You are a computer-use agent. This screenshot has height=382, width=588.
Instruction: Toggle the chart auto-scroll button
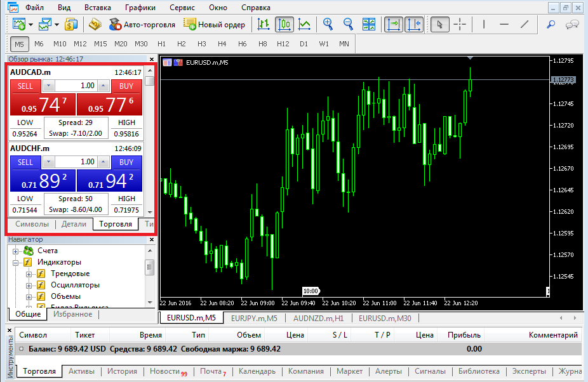(x=394, y=25)
